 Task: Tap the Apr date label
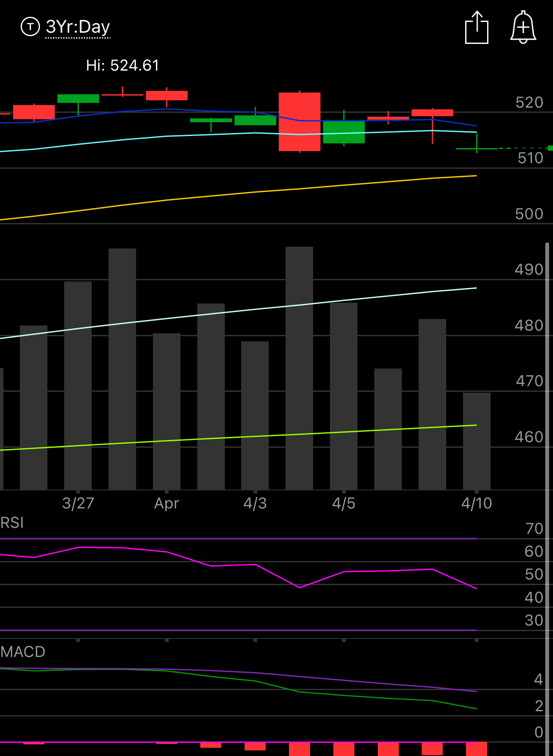(167, 503)
